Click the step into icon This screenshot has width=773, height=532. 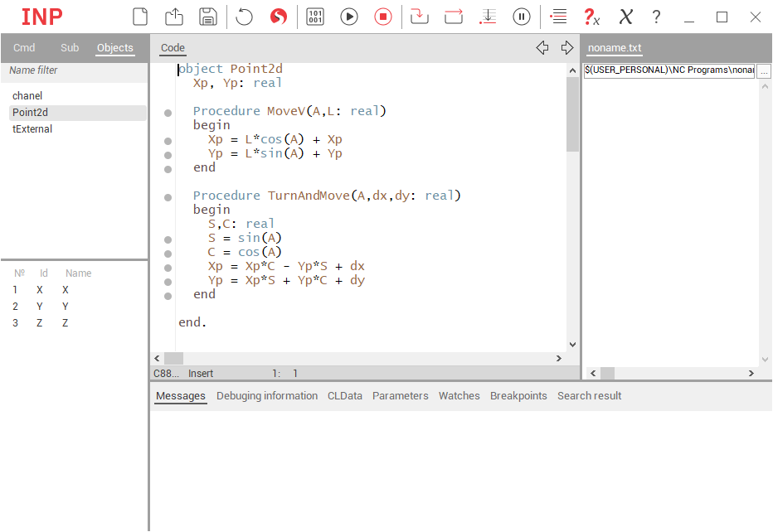pyautogui.click(x=420, y=17)
